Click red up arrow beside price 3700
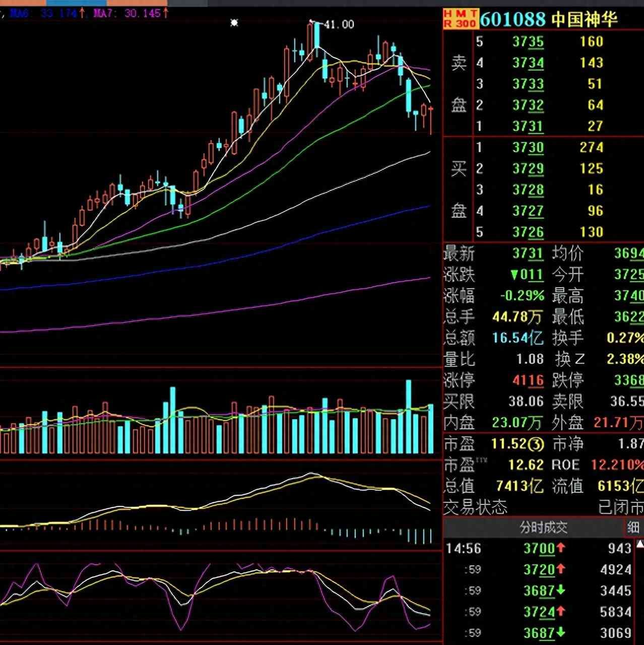This screenshot has width=644, height=645. pos(561,548)
